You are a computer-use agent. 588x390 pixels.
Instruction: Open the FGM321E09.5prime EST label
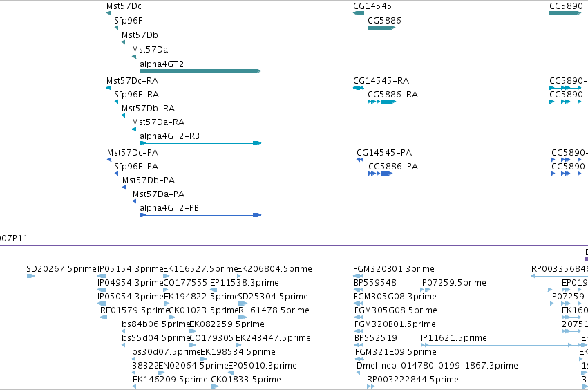[396, 352]
